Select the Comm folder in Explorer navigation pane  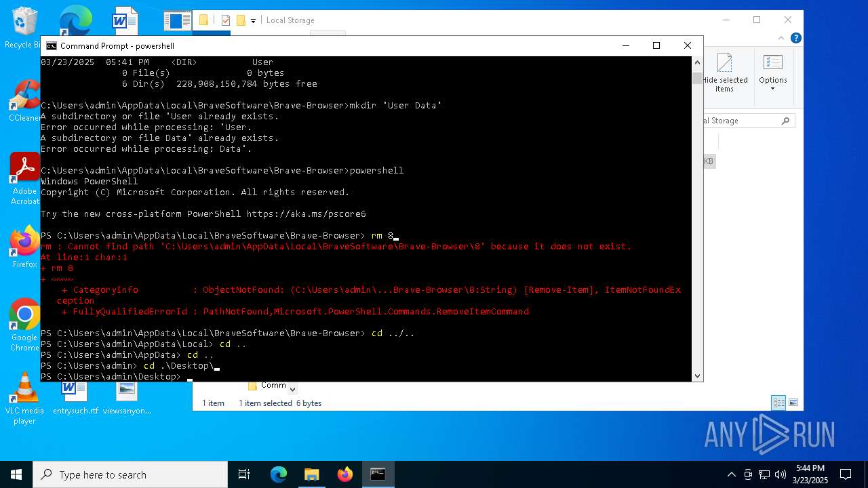coord(267,385)
